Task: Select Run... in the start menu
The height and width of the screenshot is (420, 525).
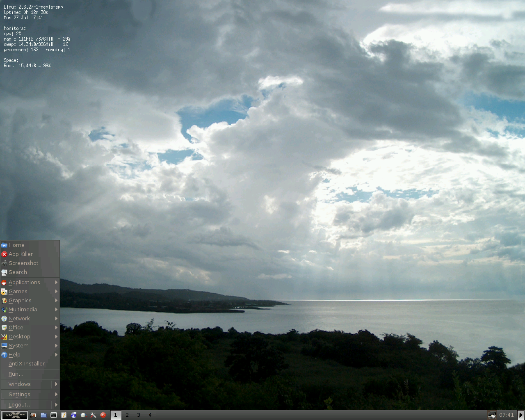Action: (x=30, y=374)
